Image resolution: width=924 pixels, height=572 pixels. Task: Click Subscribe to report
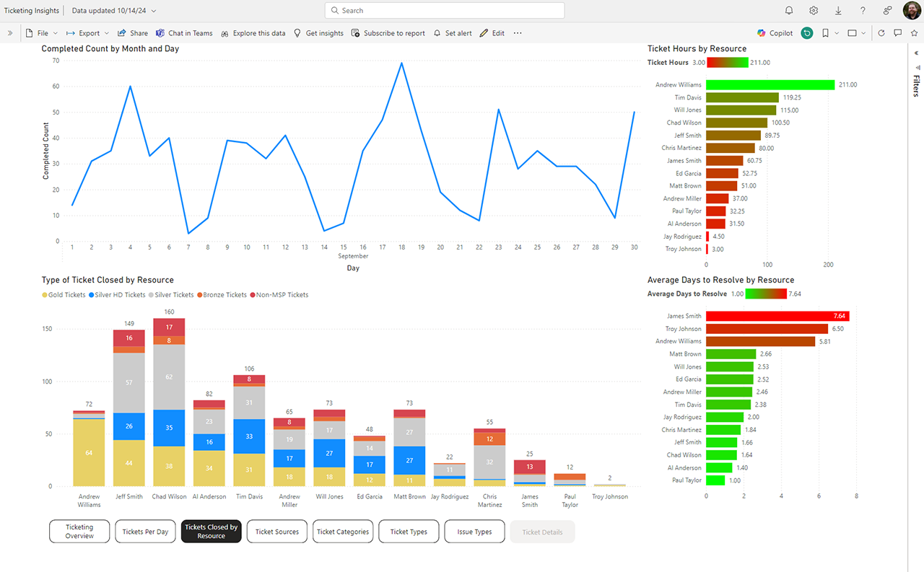point(388,33)
